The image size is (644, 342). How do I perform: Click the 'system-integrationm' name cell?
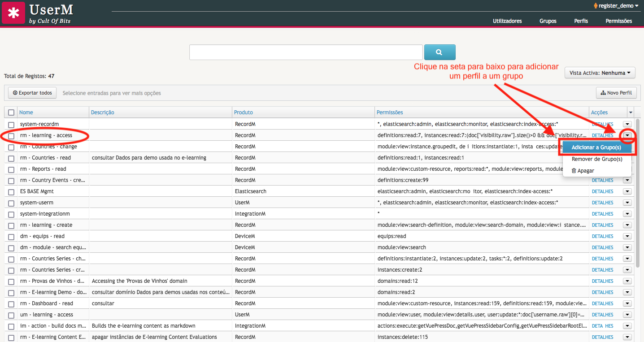(45, 214)
